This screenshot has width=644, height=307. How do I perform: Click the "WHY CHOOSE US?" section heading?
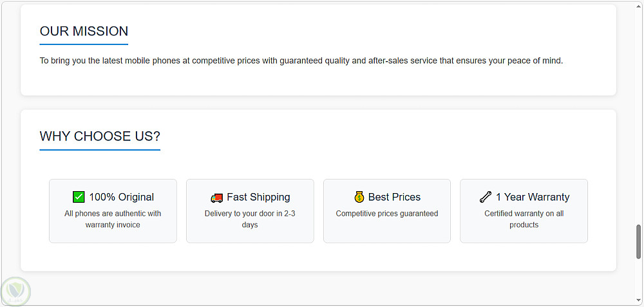coord(100,136)
